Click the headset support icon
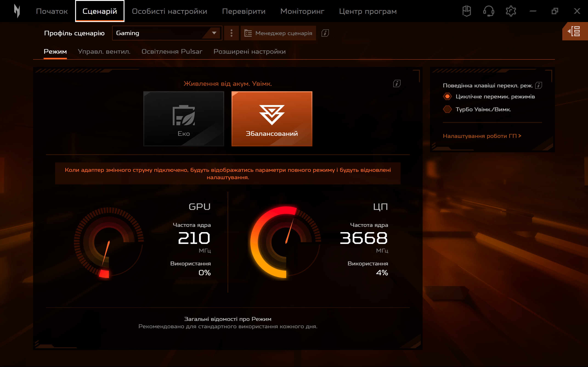Image resolution: width=588 pixels, height=367 pixels. pos(489,11)
